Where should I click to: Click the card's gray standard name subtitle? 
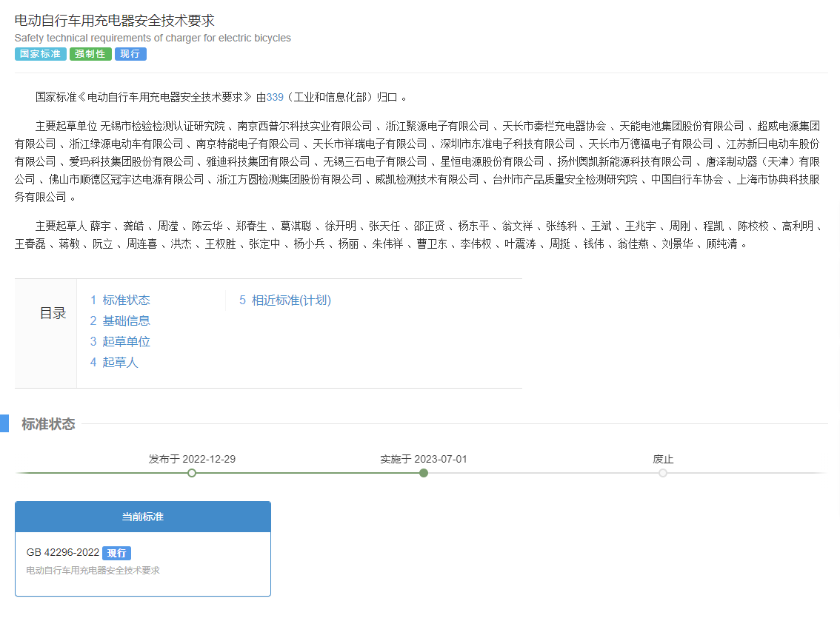tap(93, 571)
